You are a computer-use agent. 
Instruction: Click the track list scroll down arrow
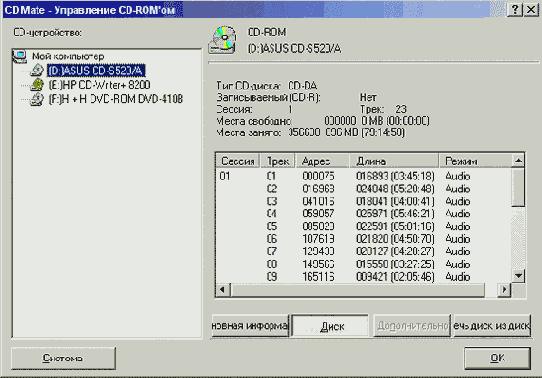[518, 276]
